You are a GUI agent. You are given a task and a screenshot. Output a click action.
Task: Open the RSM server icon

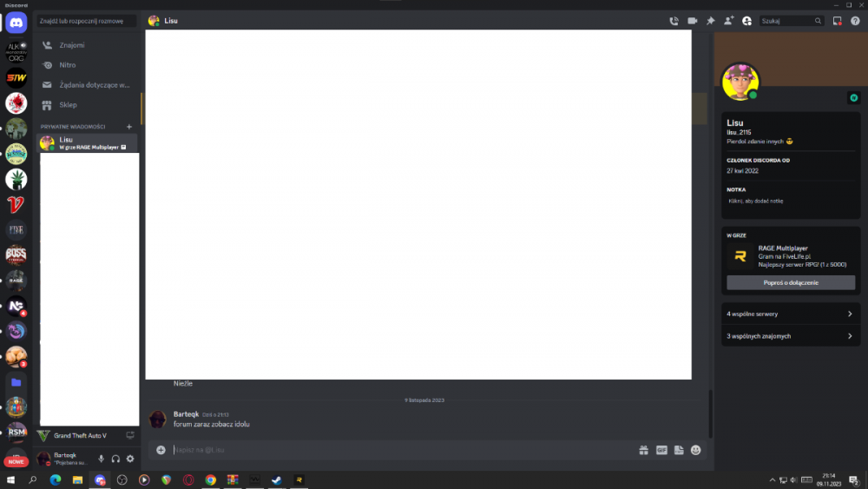16,432
